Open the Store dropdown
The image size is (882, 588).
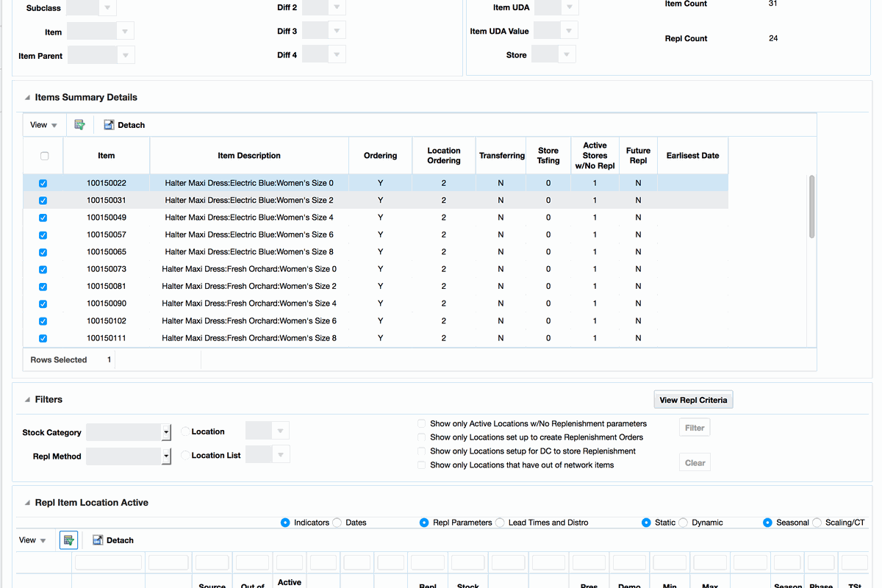coord(567,54)
